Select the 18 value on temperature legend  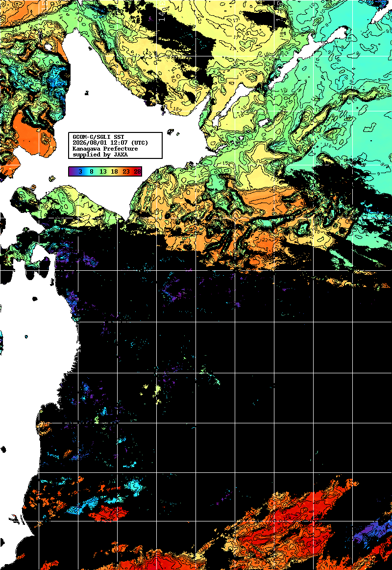(x=114, y=172)
